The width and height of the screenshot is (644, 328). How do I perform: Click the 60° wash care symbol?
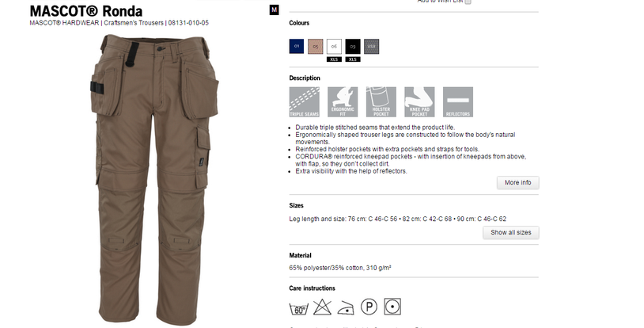point(298,308)
